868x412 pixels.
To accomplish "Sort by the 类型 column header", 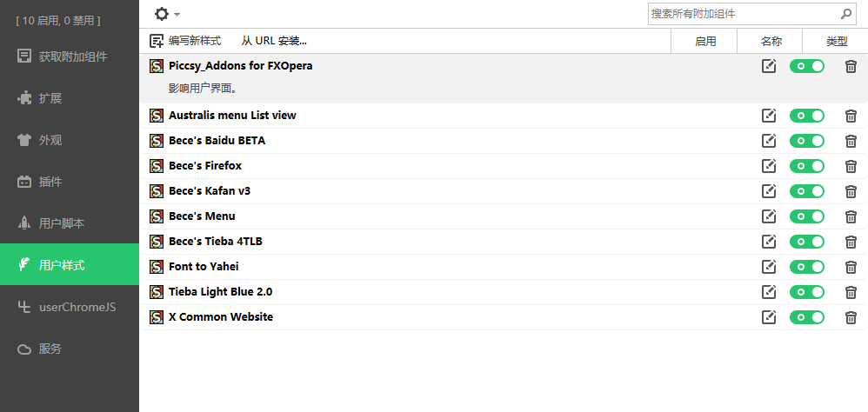I will click(836, 41).
